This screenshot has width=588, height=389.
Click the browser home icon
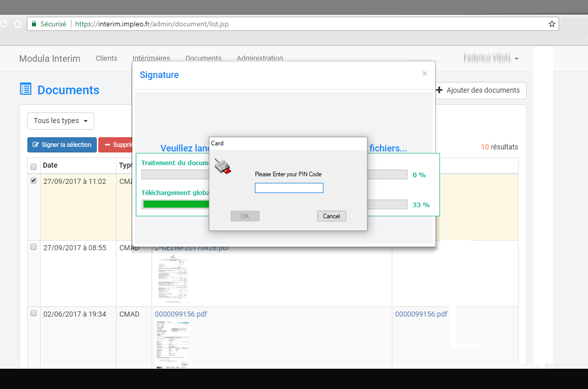point(18,24)
